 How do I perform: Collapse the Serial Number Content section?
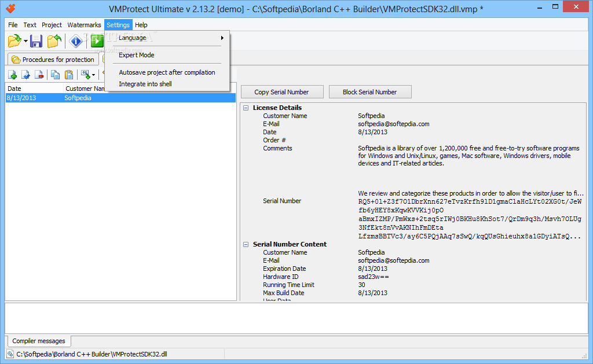[246, 245]
